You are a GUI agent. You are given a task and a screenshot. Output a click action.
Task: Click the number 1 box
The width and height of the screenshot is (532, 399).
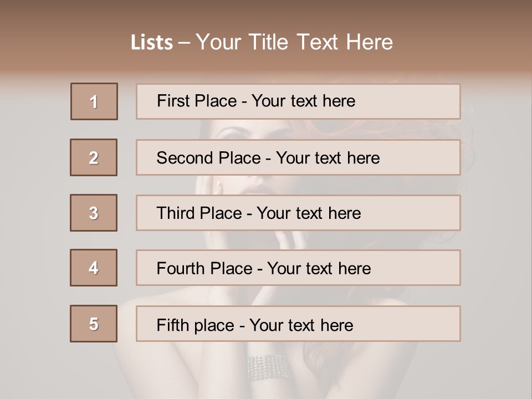point(94,101)
